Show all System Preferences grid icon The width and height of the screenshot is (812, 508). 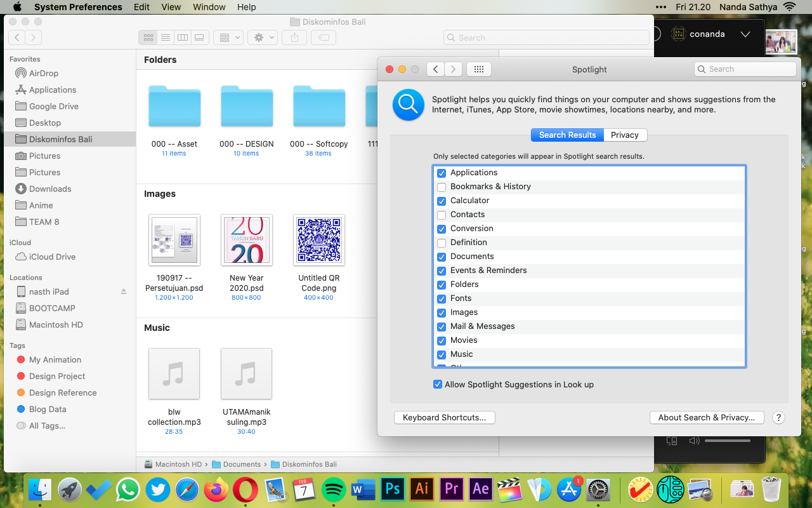tap(479, 69)
